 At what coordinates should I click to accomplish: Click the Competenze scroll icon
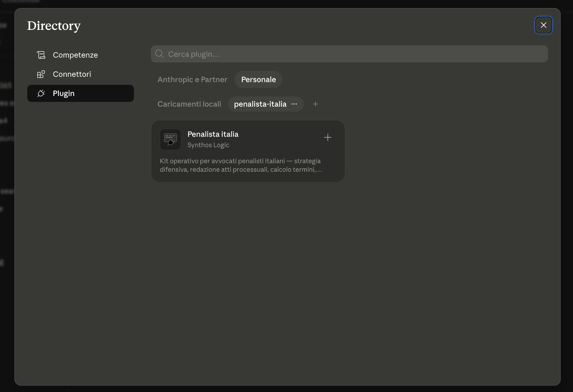coord(41,55)
